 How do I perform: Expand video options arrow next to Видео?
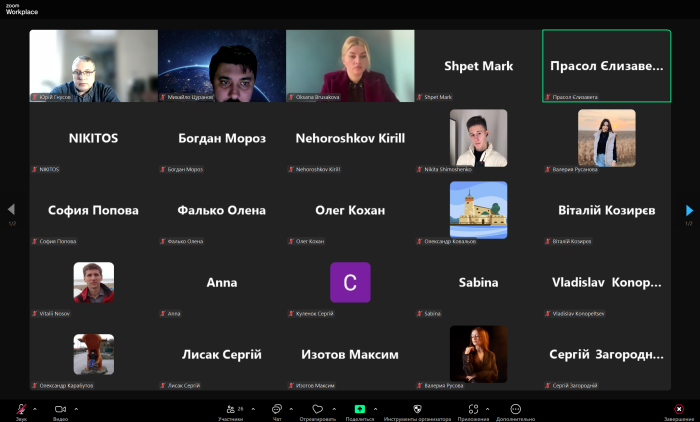click(x=76, y=409)
